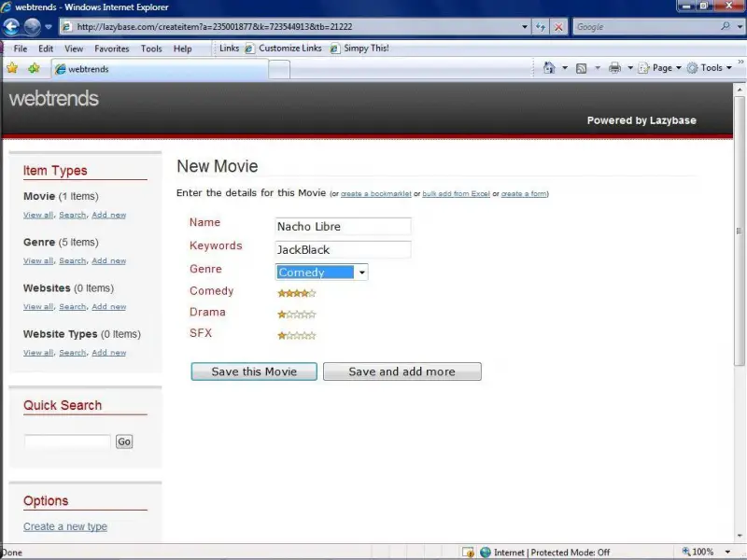Click Add new under Genre

[x=108, y=260]
